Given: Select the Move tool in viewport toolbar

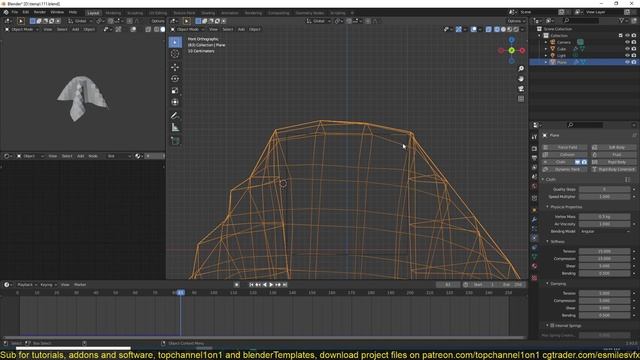Looking at the screenshot, I should point(175,67).
